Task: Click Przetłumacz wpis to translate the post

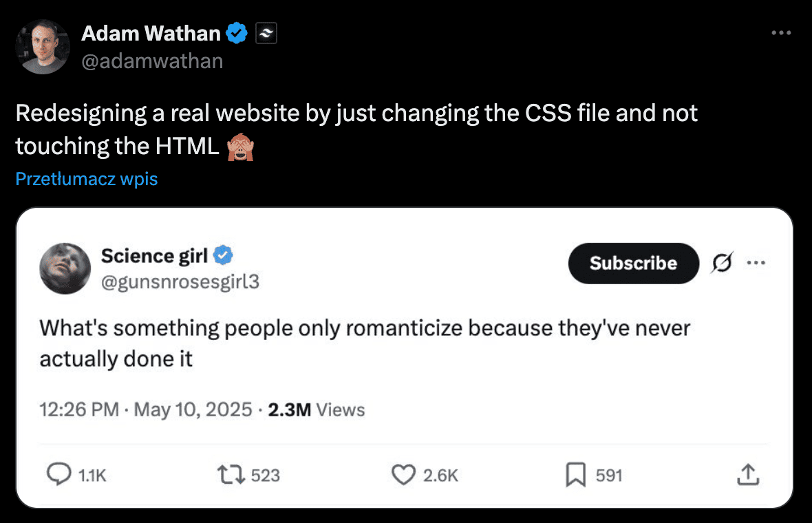Action: [87, 179]
